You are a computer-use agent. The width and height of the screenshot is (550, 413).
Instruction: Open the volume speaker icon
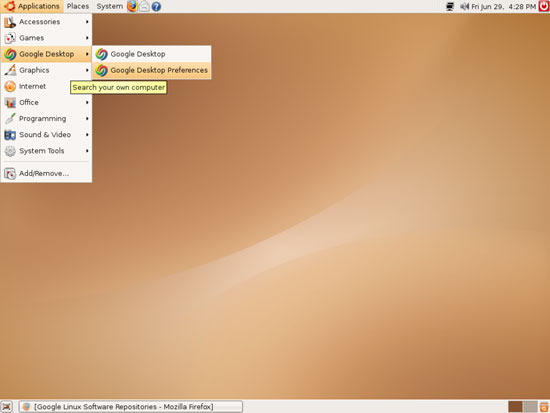464,6
